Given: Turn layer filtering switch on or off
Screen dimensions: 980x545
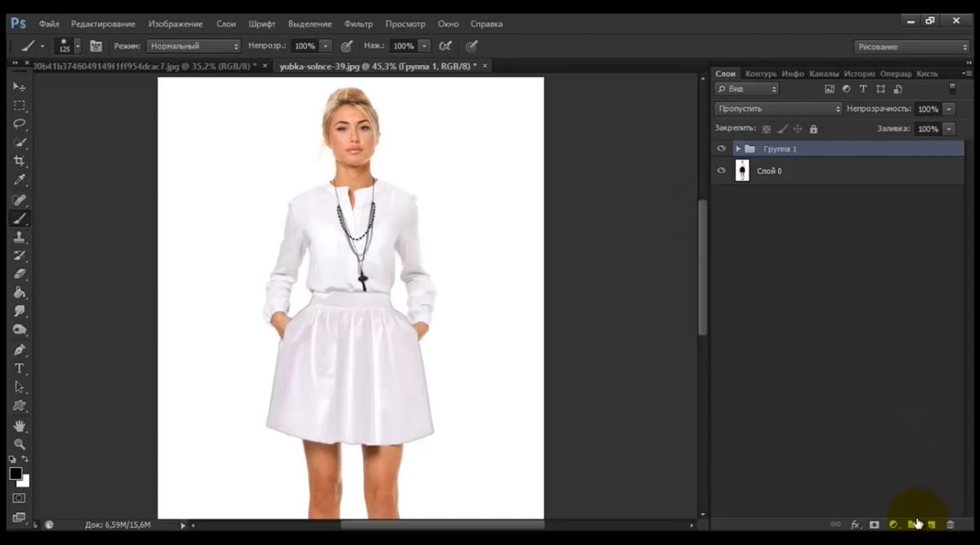Looking at the screenshot, I should pos(951,88).
